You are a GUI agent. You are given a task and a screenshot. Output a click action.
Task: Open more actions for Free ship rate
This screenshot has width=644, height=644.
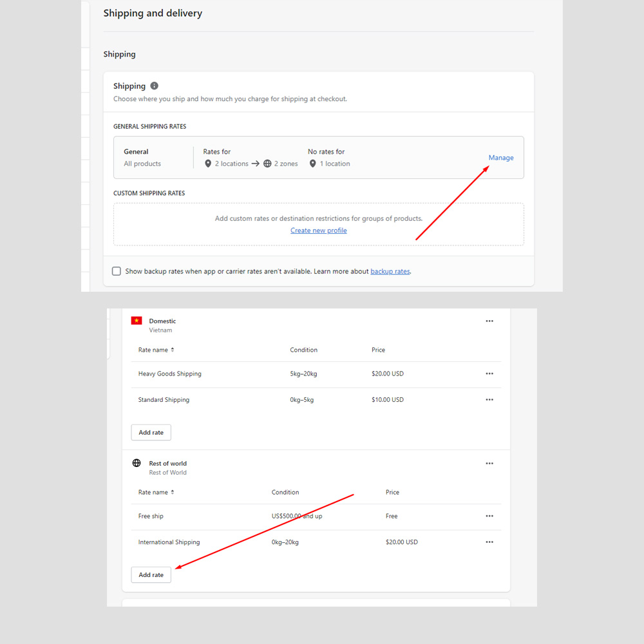[x=489, y=516]
